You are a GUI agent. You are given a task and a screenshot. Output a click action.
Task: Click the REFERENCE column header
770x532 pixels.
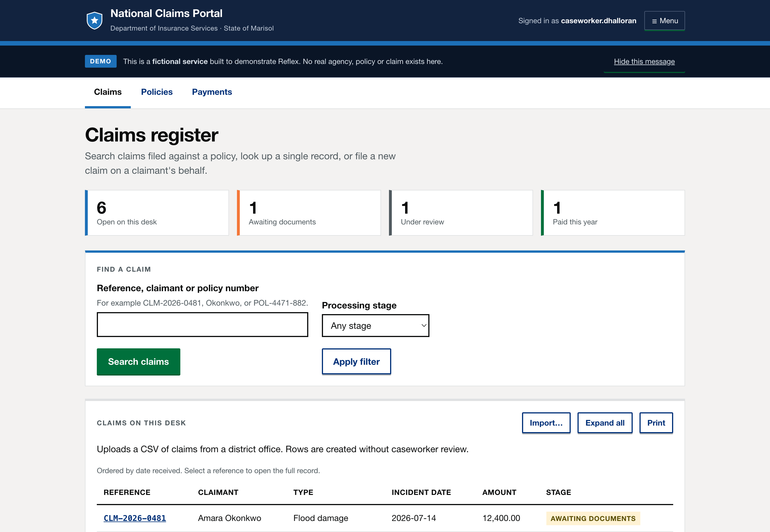pos(127,492)
